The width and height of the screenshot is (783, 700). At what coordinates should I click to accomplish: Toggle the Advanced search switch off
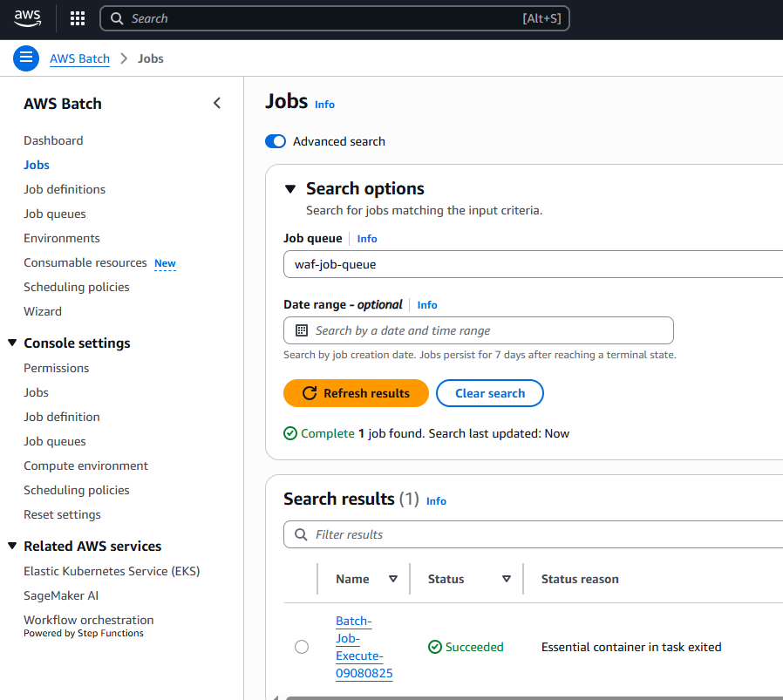[276, 141]
